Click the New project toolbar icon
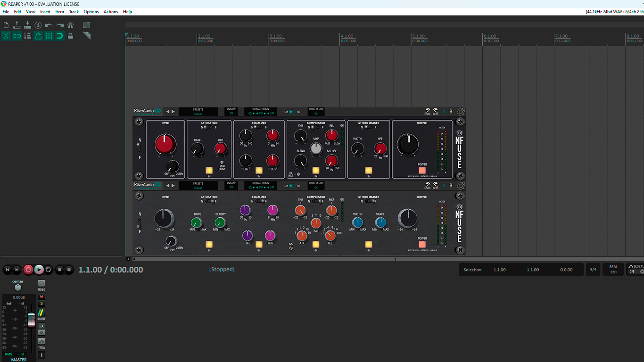The height and width of the screenshot is (362, 644). click(x=6, y=25)
